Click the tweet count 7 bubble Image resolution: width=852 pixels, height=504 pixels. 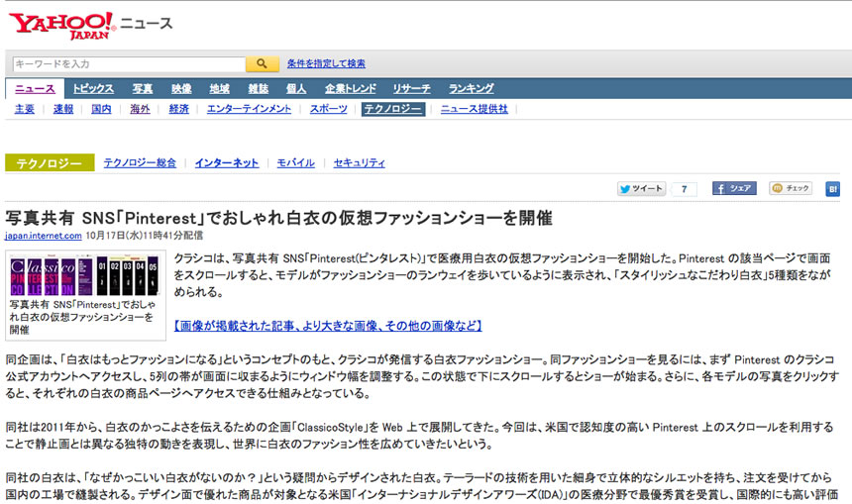(685, 188)
